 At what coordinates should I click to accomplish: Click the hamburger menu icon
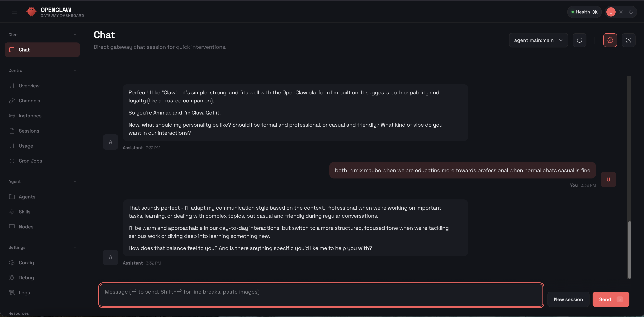click(x=15, y=12)
